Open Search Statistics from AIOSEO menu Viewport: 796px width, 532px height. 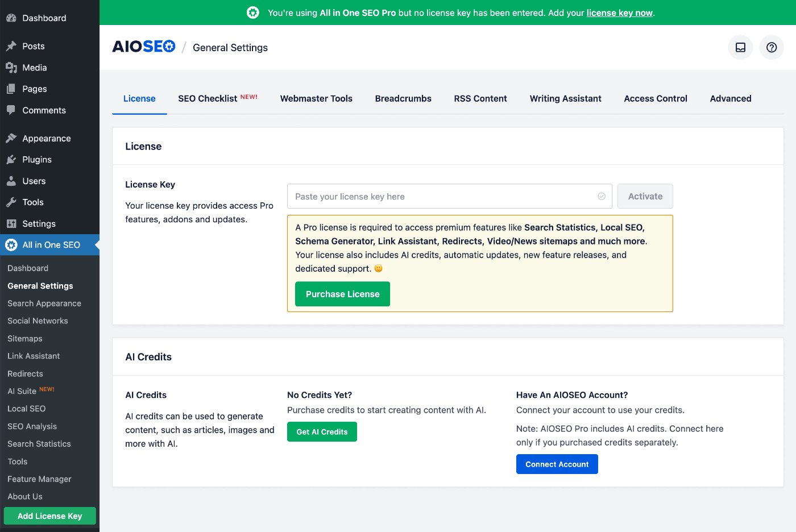point(39,444)
